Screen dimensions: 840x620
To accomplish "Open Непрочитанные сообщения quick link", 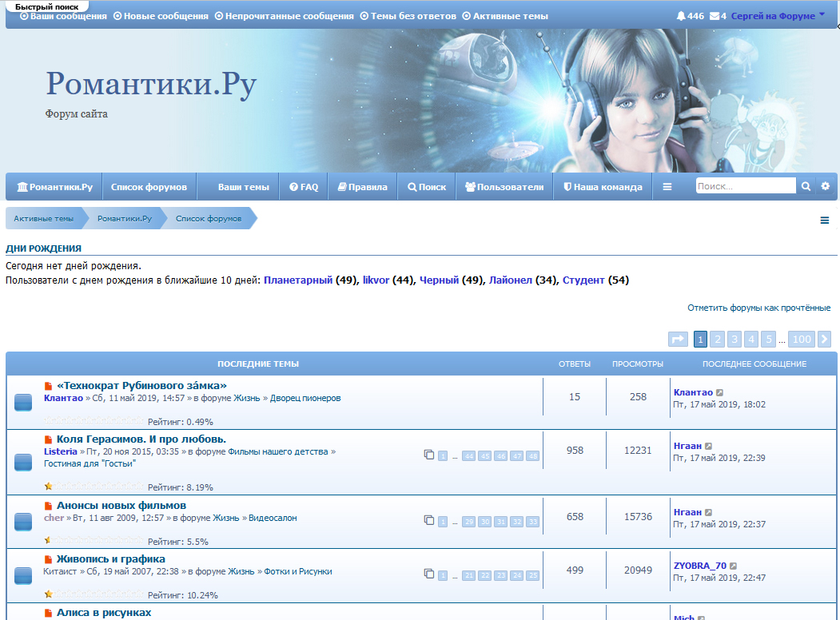I will pyautogui.click(x=284, y=16).
